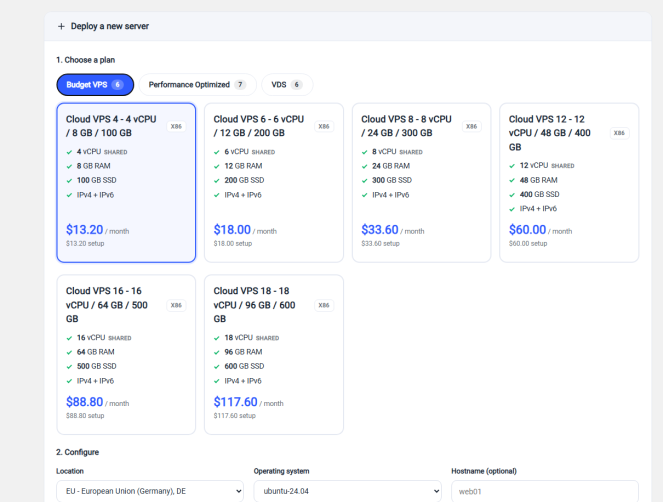
Task: Click the 1. Choose a plan heading
Action: pos(85,60)
